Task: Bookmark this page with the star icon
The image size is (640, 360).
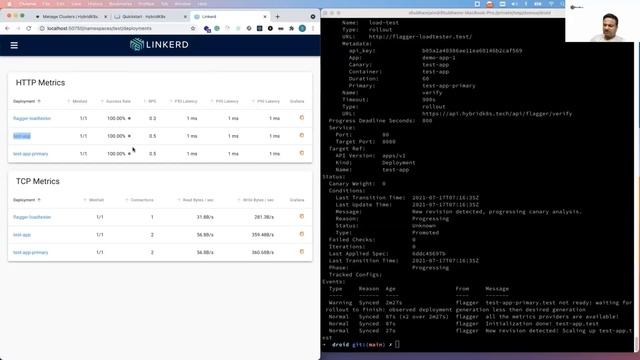Action: [x=193, y=29]
